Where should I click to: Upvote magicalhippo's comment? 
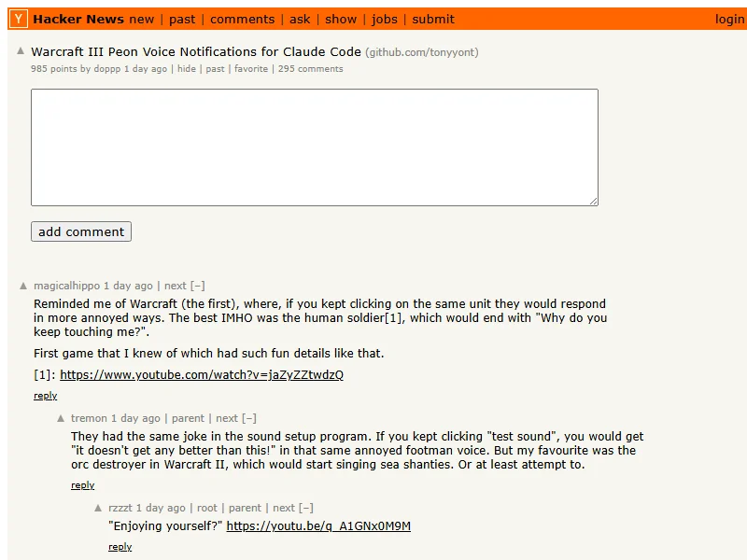23,286
